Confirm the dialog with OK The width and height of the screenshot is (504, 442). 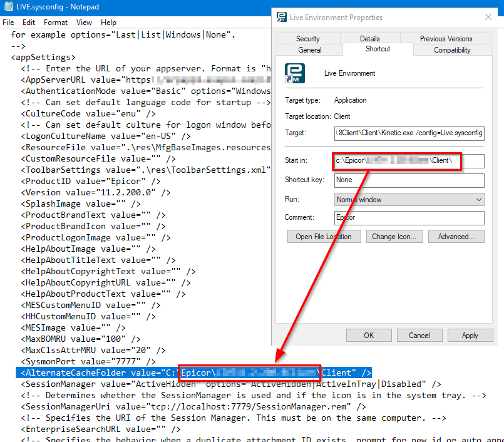(369, 336)
